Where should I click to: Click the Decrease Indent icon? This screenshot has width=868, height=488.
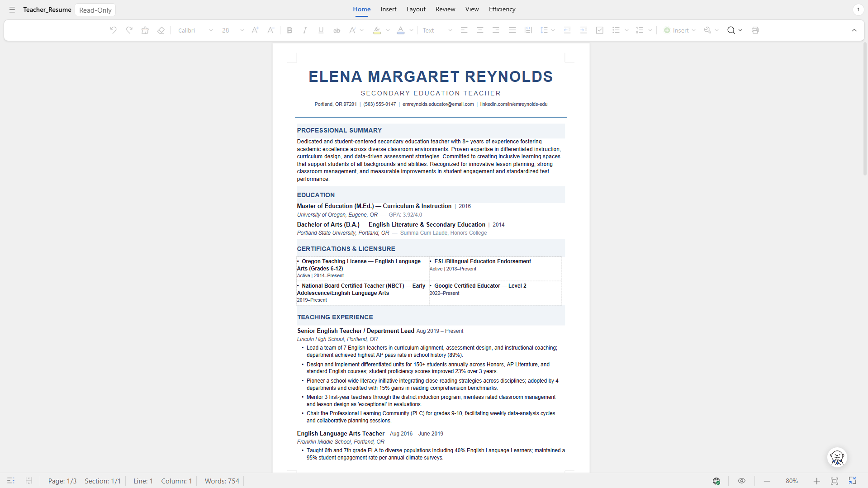(x=567, y=30)
